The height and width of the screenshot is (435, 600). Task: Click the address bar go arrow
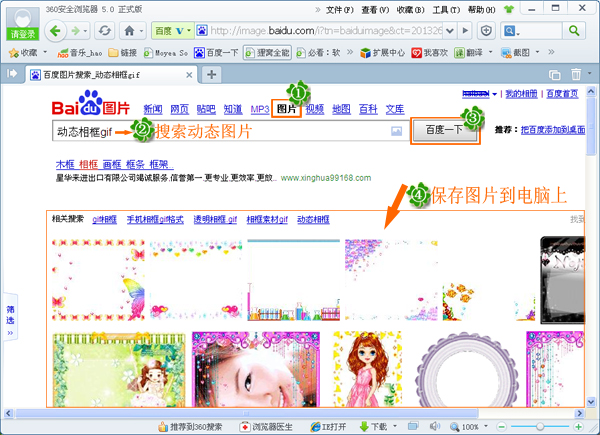465,31
